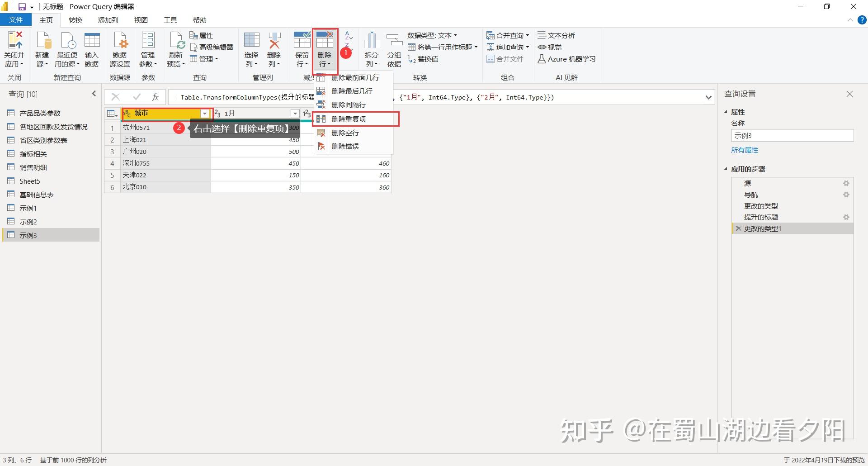Open the 1月 column filter dropdown
868x466 pixels.
coord(295,114)
